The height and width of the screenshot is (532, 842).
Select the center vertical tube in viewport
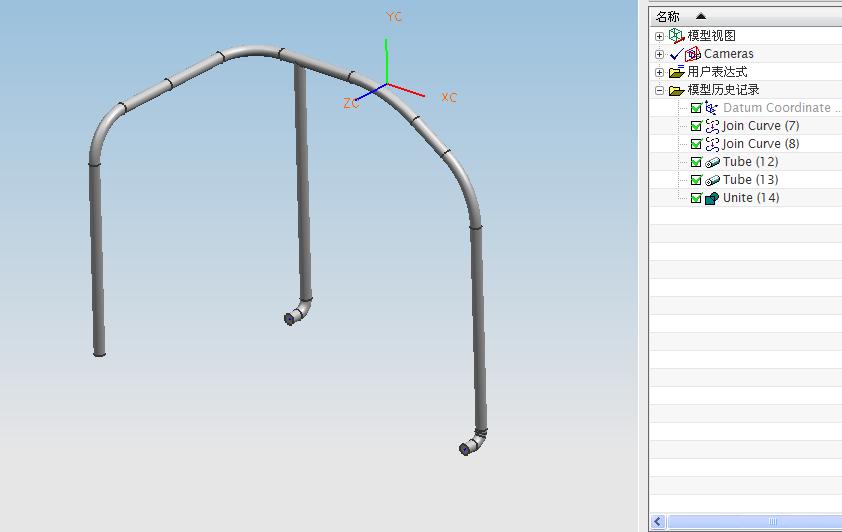coord(303,183)
